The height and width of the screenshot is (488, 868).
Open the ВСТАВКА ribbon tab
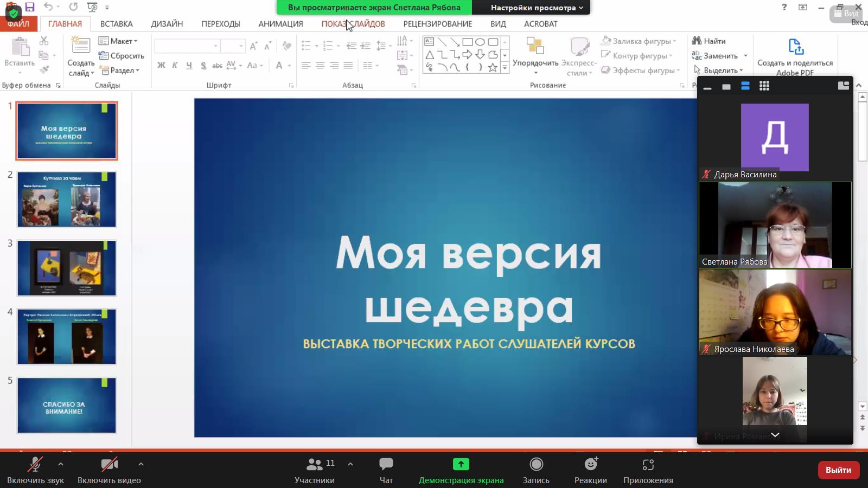coord(116,24)
